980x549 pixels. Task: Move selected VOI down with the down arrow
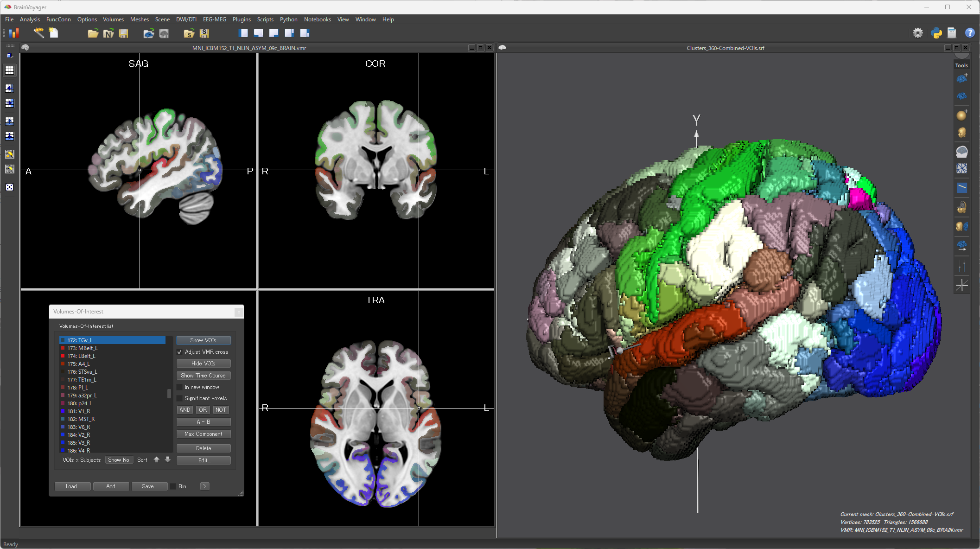168,460
